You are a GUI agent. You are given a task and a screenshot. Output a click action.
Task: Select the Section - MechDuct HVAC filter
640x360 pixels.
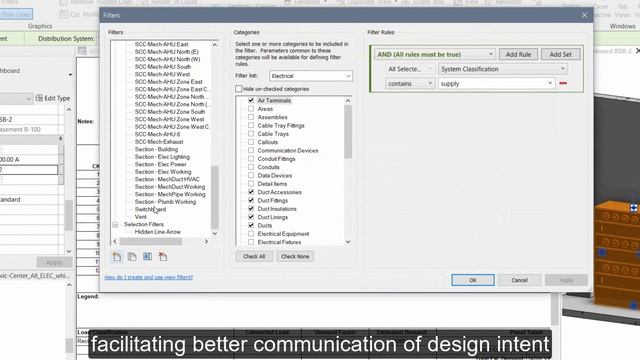[x=167, y=179]
